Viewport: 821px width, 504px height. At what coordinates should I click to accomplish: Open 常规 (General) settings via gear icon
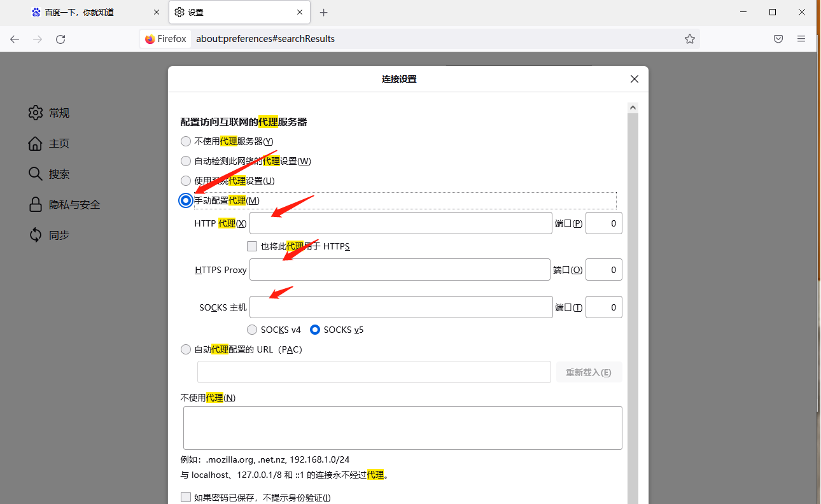36,113
